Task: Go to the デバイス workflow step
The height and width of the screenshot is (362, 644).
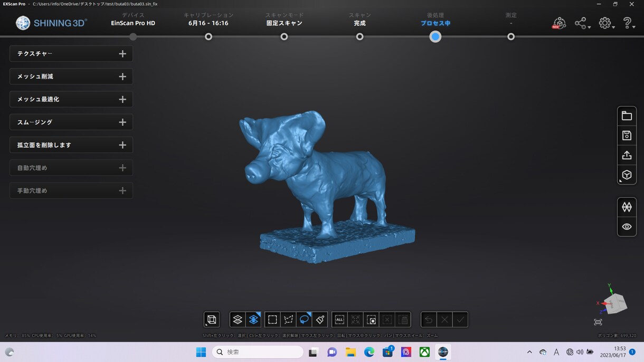Action: pyautogui.click(x=133, y=36)
